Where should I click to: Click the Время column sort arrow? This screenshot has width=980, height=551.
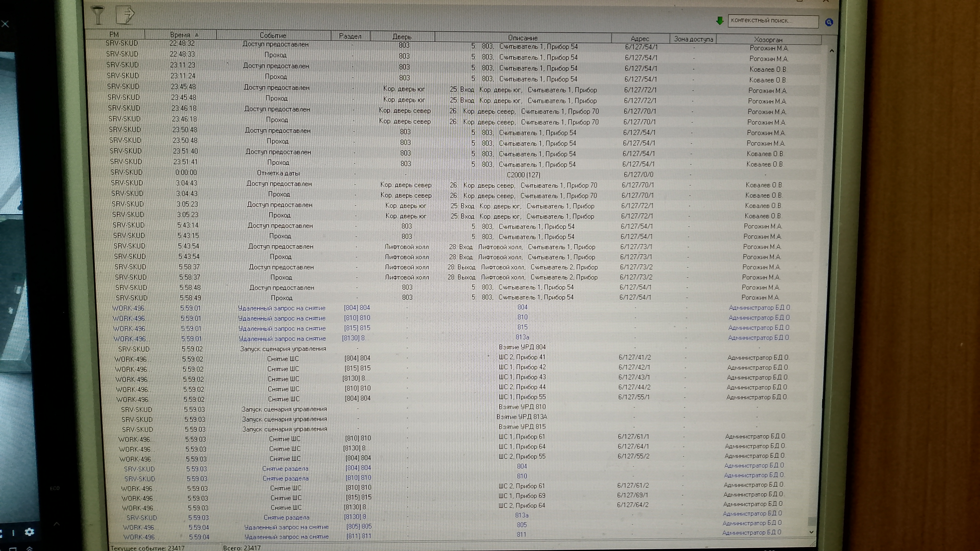[197, 35]
